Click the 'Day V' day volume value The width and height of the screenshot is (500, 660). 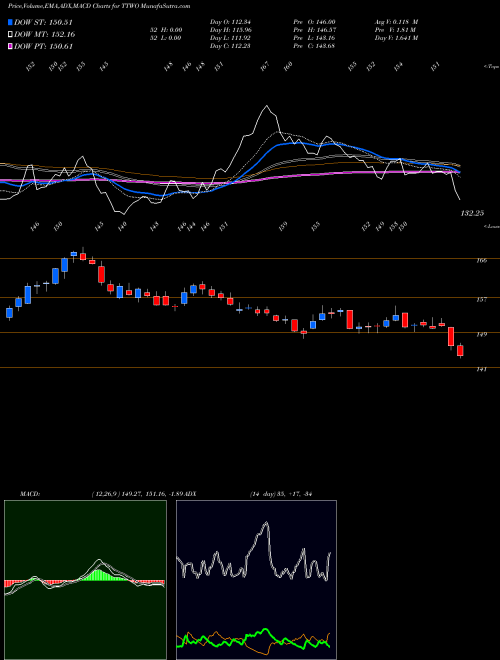396,38
